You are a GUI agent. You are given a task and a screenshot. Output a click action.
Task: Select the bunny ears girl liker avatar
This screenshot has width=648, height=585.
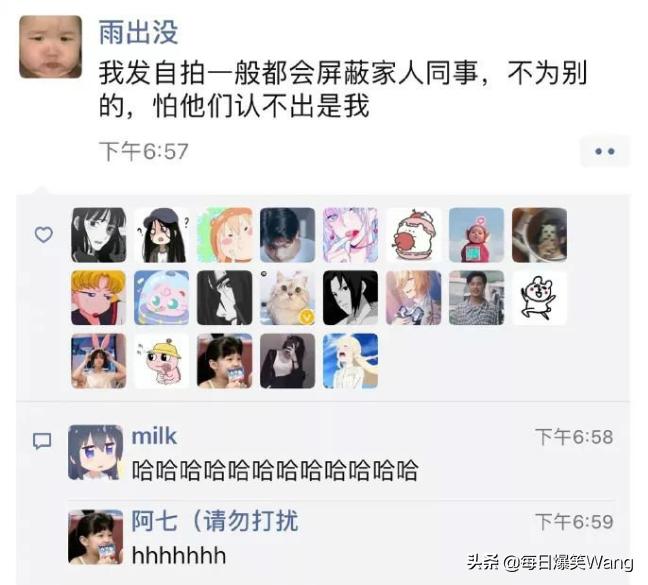click(x=98, y=361)
